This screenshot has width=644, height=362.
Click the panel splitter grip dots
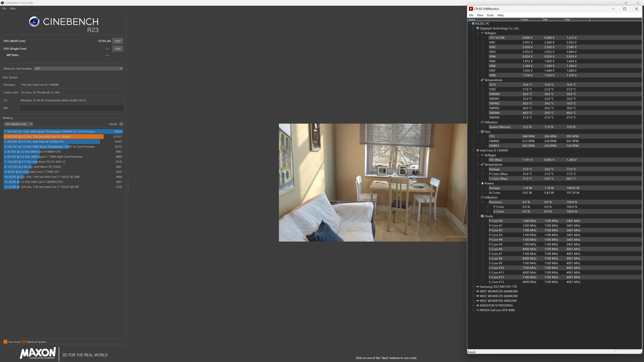pyautogui.click(x=128, y=187)
